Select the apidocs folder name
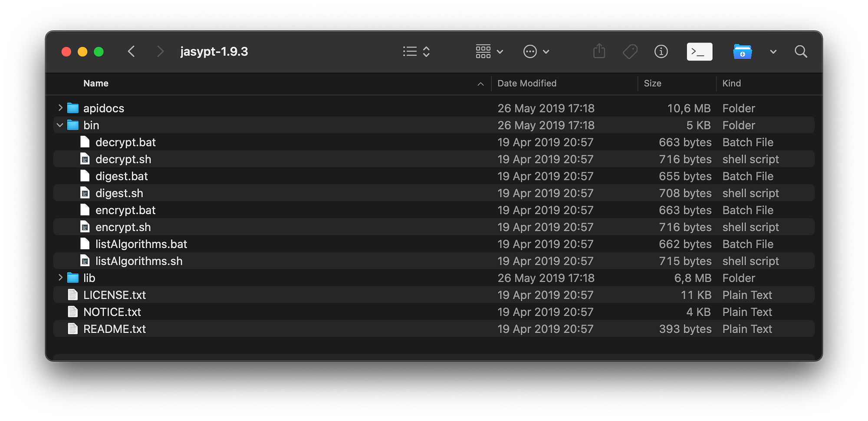The width and height of the screenshot is (868, 421). pos(104,108)
